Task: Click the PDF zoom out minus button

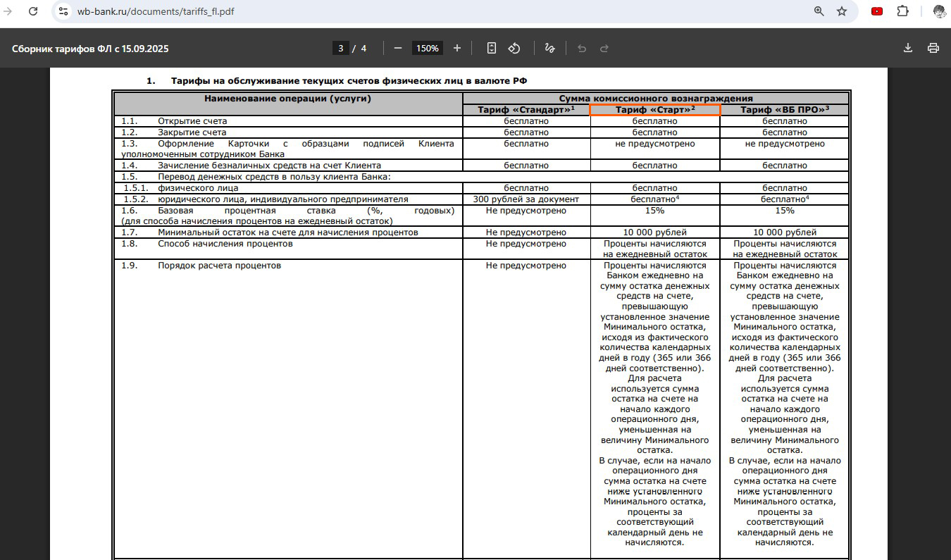Action: (x=398, y=48)
